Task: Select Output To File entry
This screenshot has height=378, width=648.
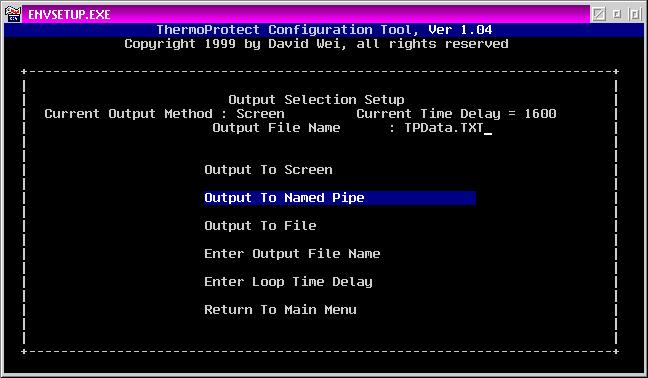Action: tap(260, 226)
